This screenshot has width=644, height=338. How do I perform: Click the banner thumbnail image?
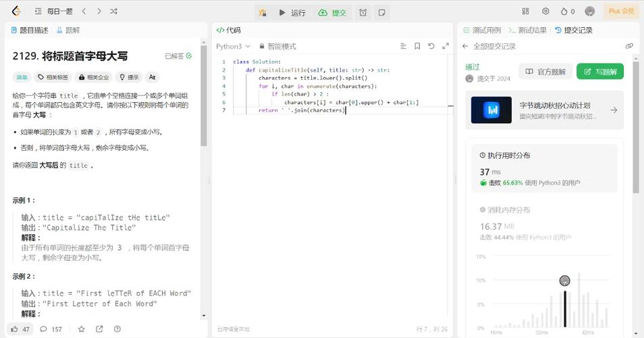point(491,110)
